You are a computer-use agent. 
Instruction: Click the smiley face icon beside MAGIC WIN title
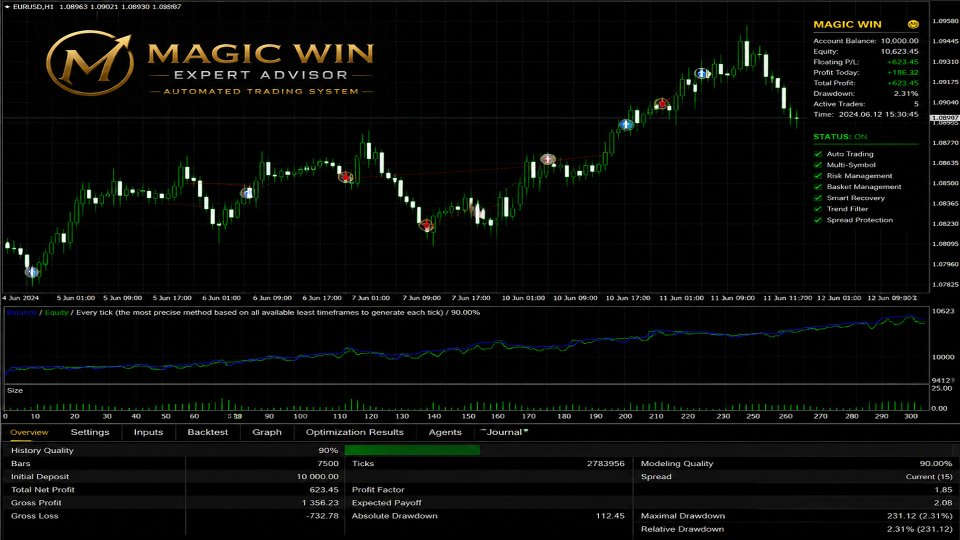coord(913,24)
